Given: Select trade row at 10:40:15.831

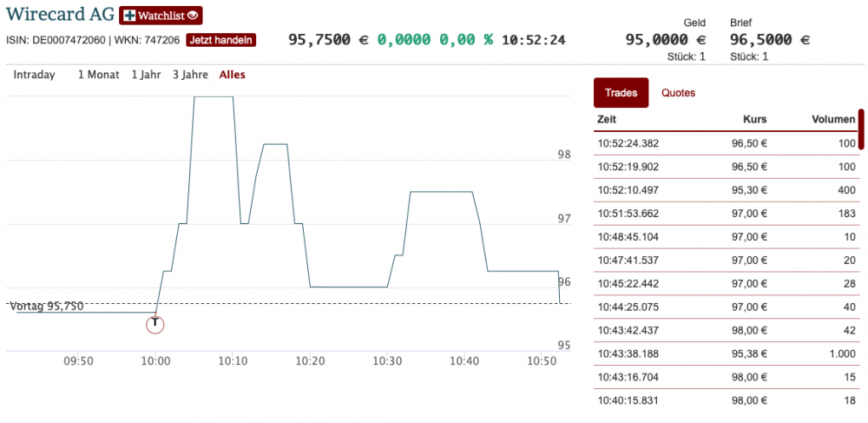Looking at the screenshot, I should [x=726, y=400].
